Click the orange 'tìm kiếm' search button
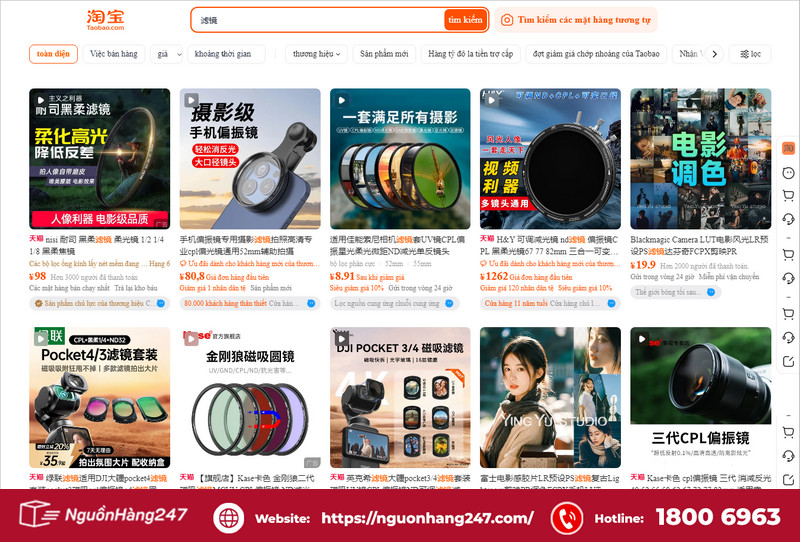Screen dimensions: 800x542 click(x=465, y=20)
